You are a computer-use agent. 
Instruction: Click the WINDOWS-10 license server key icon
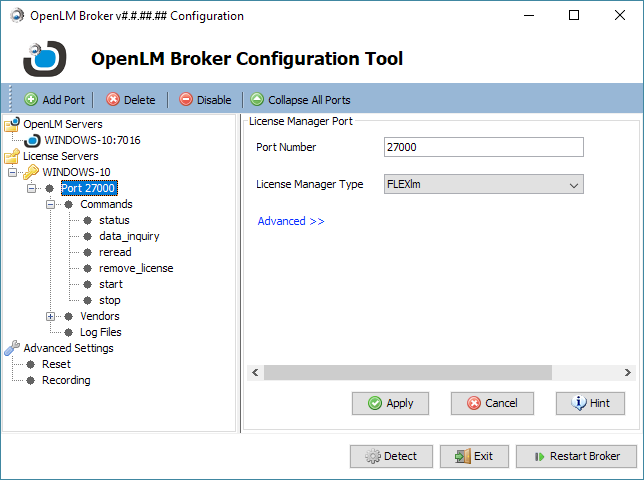[x=31, y=172]
